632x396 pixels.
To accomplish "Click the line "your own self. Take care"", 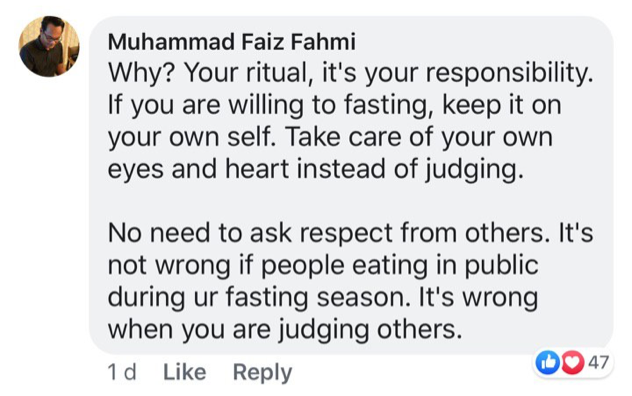I will [x=330, y=138].
